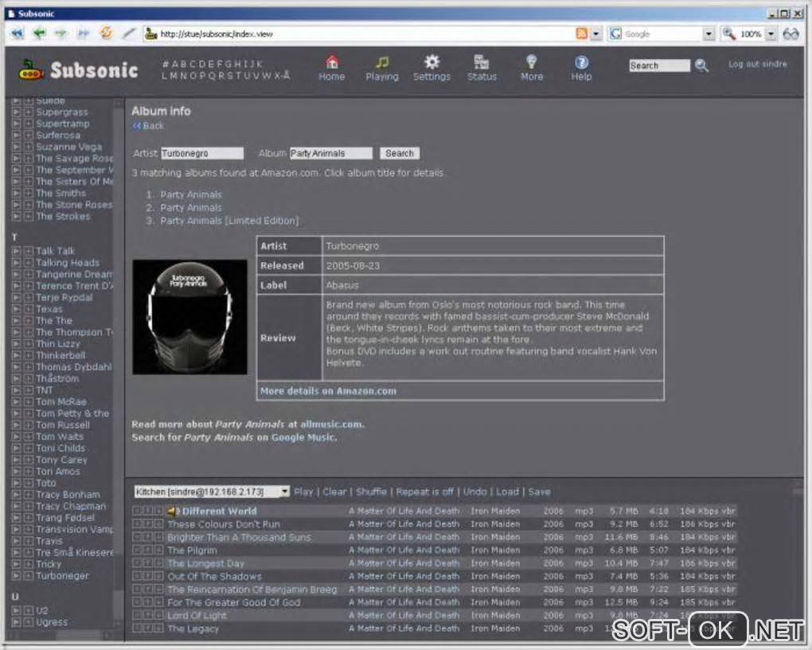Click the glasses icon in browser toolbar
812x650 pixels.
[x=791, y=34]
